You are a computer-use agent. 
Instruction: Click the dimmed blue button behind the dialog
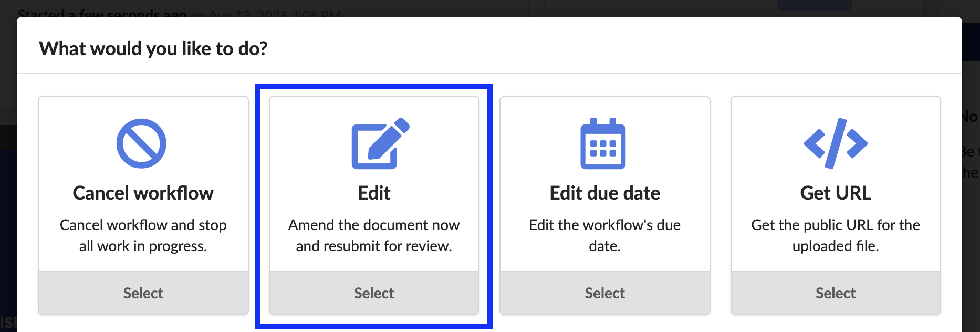click(x=815, y=5)
